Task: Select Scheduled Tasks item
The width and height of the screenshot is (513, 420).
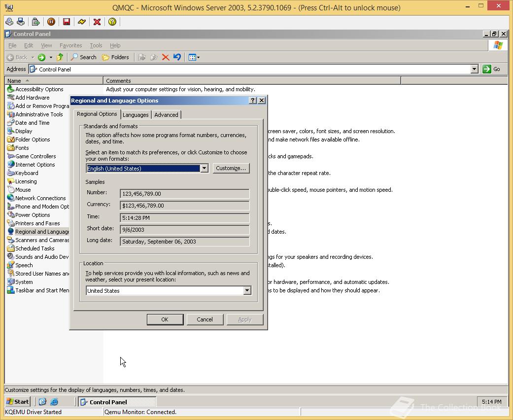Action: (31, 248)
